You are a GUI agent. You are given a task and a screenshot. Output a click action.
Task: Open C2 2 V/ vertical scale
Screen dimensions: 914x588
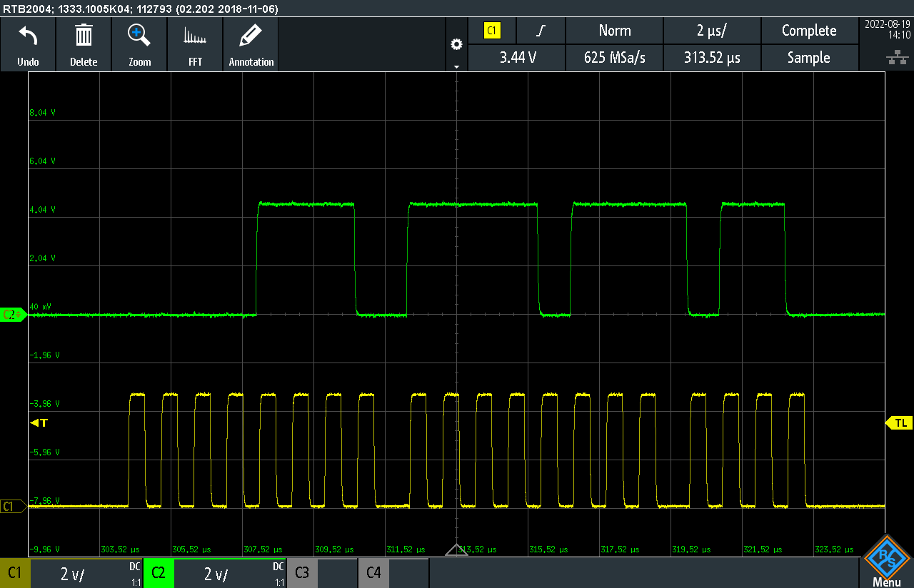[x=229, y=573]
